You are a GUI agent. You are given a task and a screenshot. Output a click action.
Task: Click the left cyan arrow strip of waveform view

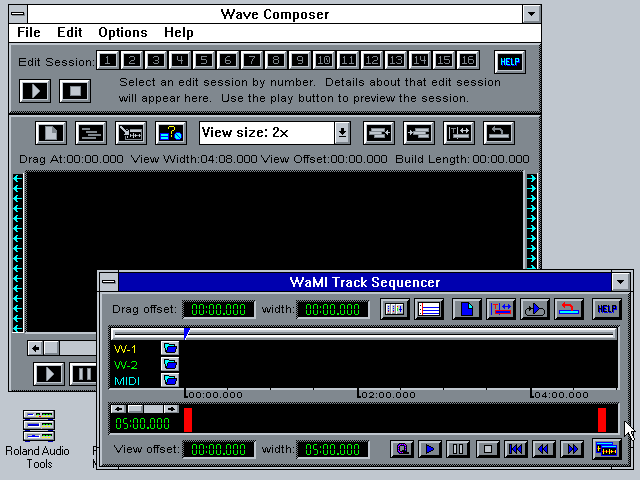coord(18,253)
